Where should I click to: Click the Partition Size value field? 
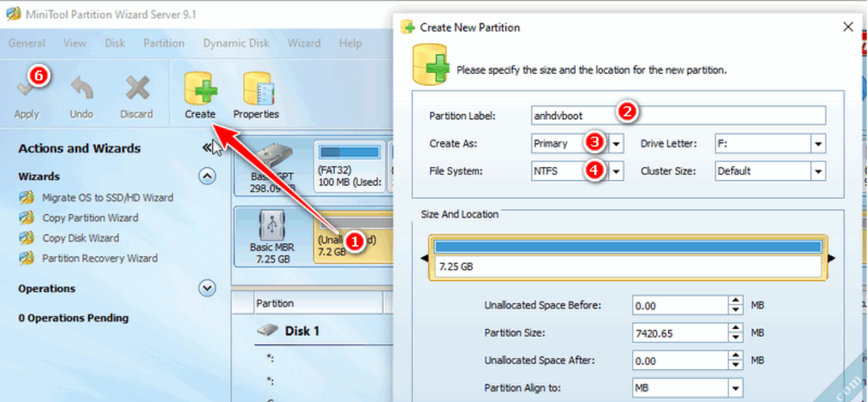pos(681,333)
